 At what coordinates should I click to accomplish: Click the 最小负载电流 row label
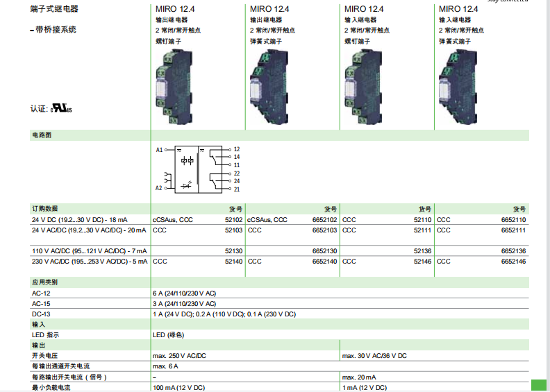51,387
